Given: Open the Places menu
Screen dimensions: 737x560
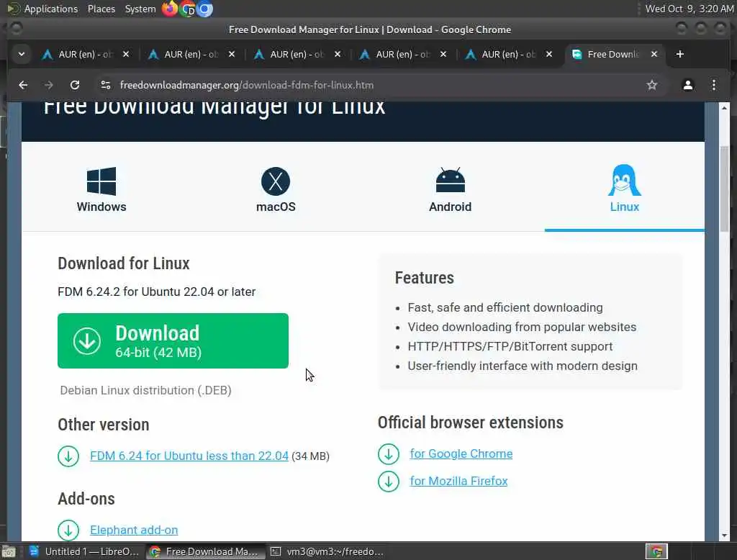Looking at the screenshot, I should [101, 9].
